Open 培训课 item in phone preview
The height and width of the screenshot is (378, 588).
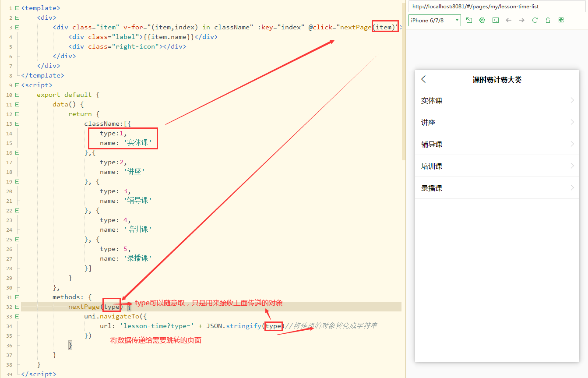(x=497, y=166)
